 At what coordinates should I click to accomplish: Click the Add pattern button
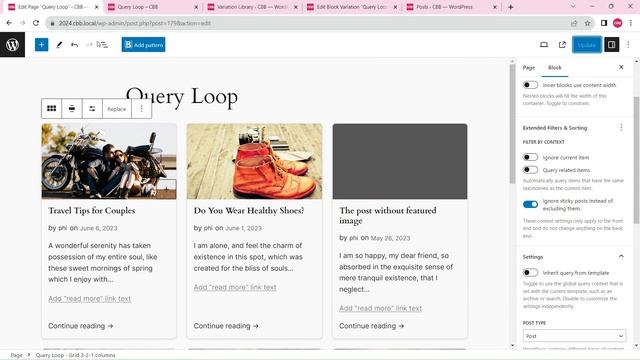pyautogui.click(x=143, y=45)
